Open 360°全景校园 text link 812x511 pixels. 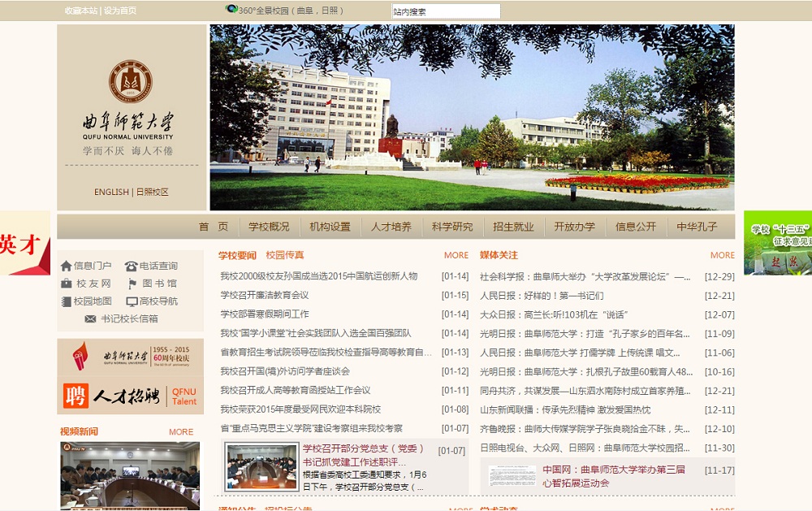tap(291, 11)
